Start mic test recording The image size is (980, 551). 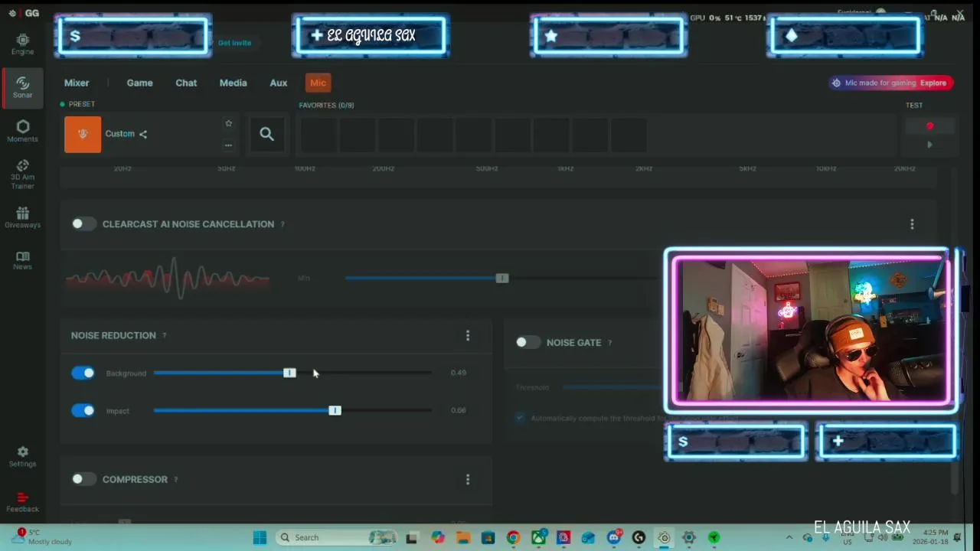(930, 126)
